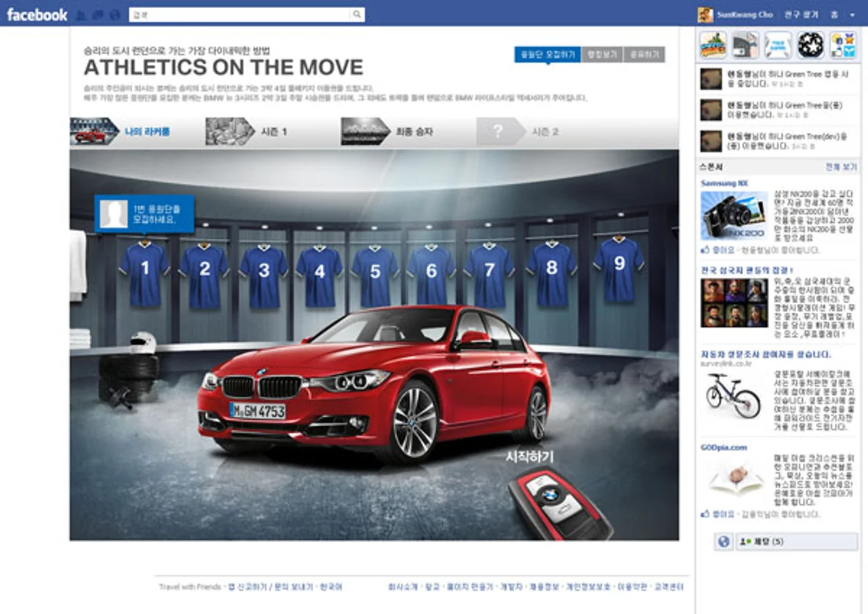Open the account dropdown arrow in top bar

tap(852, 15)
